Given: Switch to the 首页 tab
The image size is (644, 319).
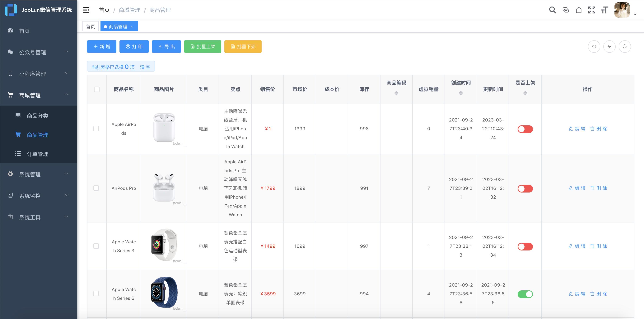Looking at the screenshot, I should [90, 26].
